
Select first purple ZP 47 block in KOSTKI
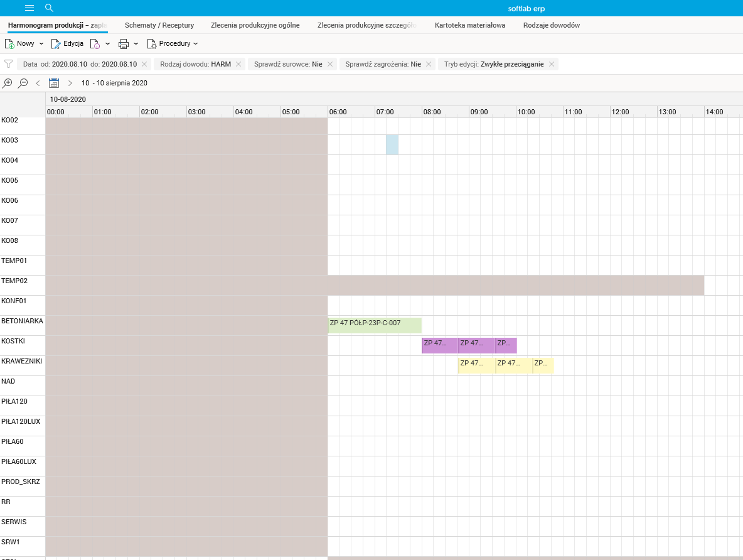click(440, 345)
